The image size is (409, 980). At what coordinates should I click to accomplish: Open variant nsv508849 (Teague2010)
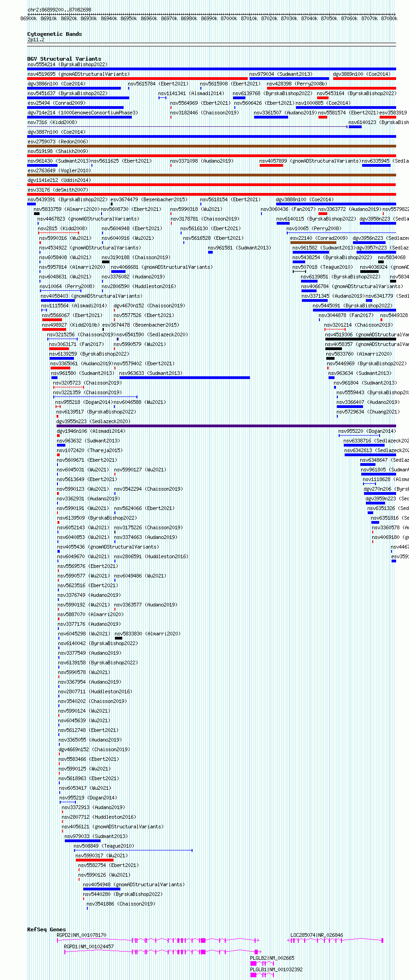pos(133,850)
